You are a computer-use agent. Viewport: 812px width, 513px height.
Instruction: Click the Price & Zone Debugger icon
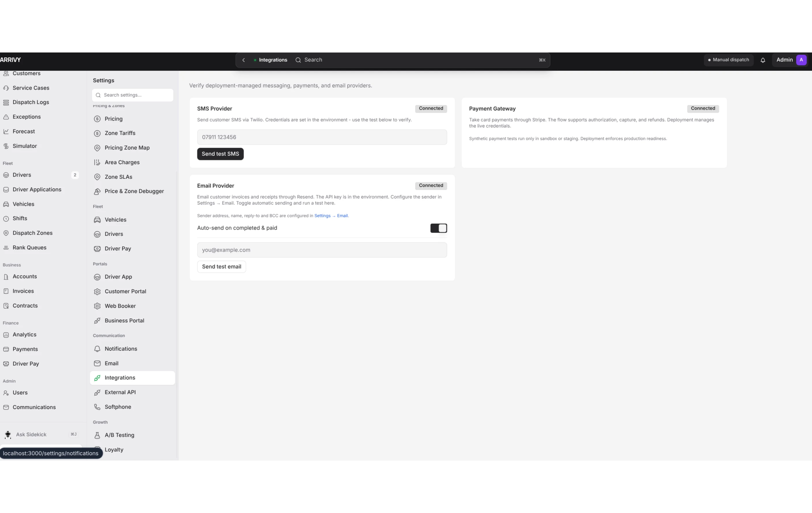click(x=97, y=191)
